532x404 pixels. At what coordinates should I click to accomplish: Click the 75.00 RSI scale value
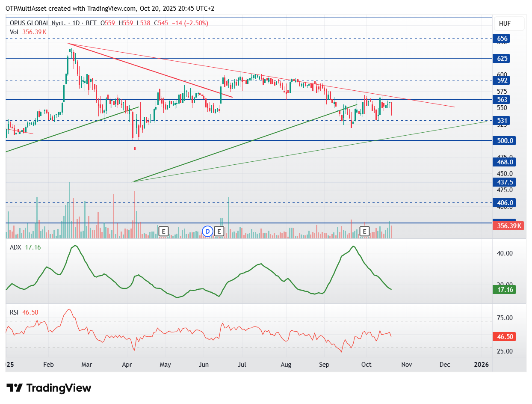(x=504, y=318)
